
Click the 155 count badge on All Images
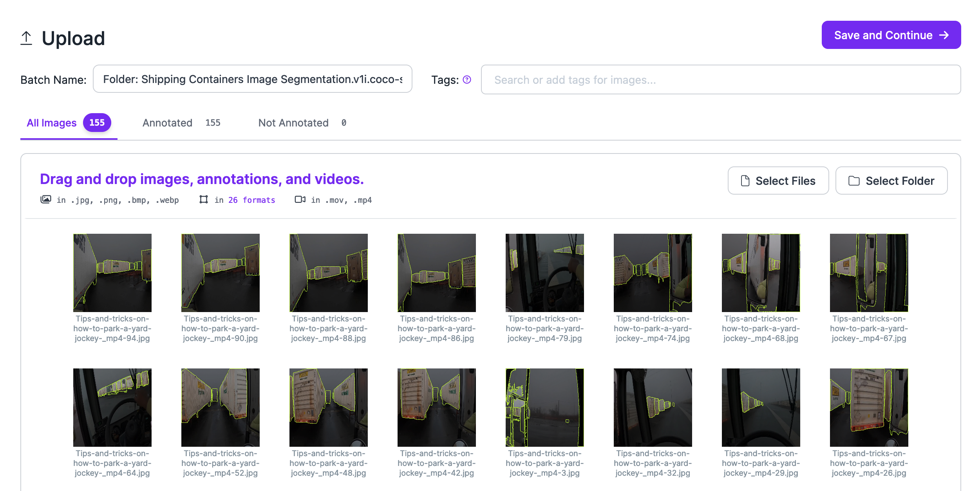[97, 123]
